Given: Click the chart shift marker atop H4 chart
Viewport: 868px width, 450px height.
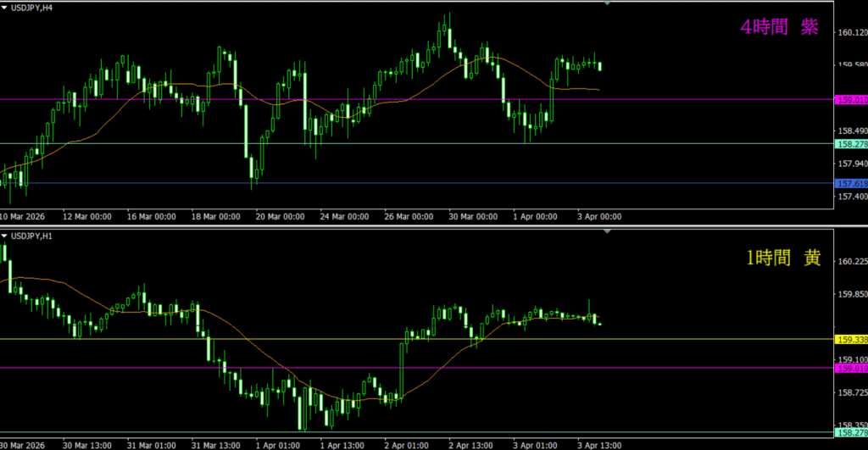Looking at the screenshot, I should click(607, 3).
